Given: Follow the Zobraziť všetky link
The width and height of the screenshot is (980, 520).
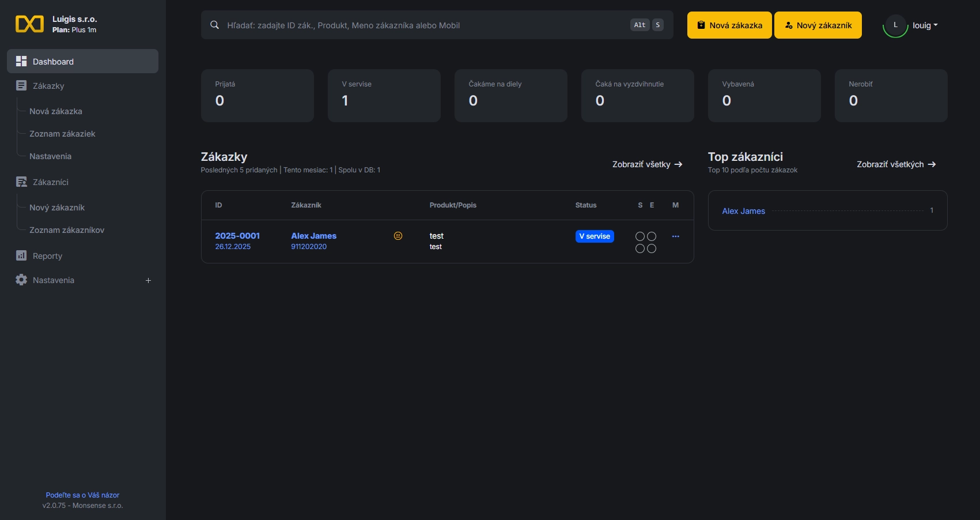Looking at the screenshot, I should [x=647, y=164].
